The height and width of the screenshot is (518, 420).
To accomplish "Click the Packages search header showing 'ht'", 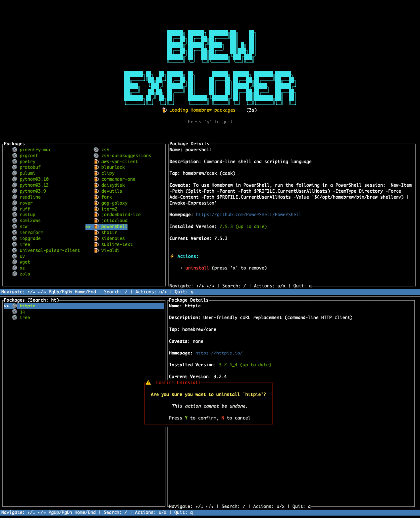I will [31, 300].
